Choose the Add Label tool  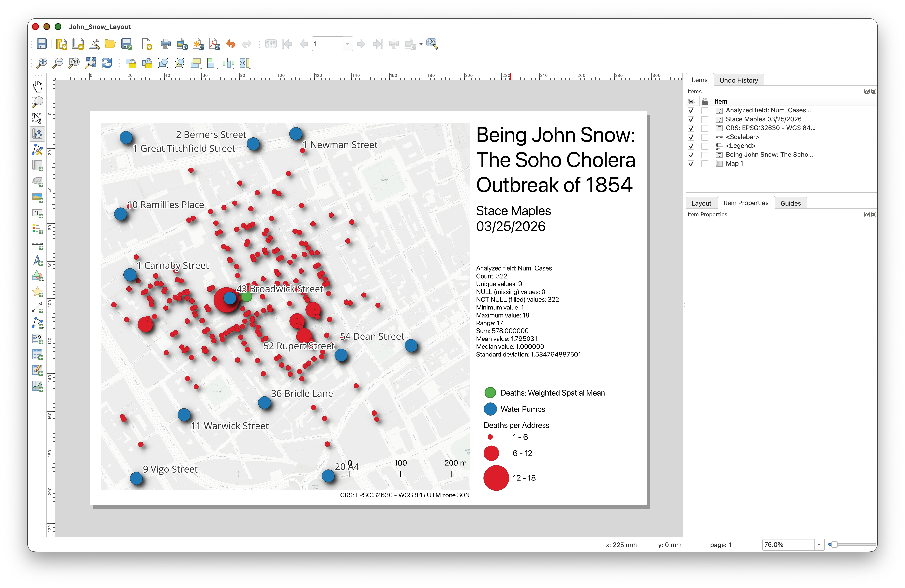[x=38, y=213]
